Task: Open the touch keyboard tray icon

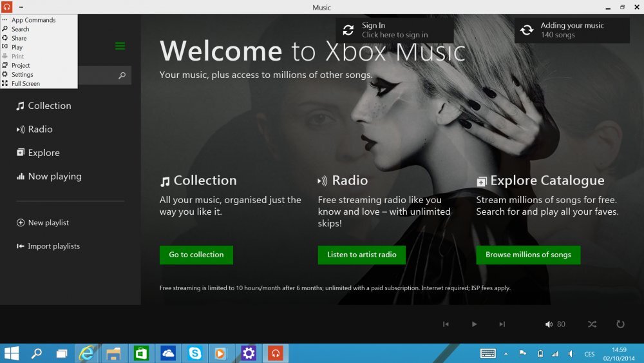Action: (488, 353)
